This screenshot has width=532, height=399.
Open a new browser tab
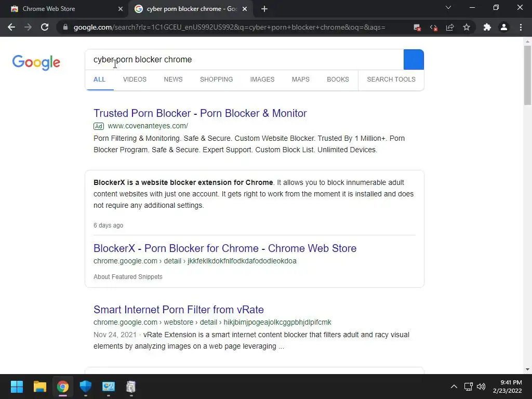coord(264,9)
